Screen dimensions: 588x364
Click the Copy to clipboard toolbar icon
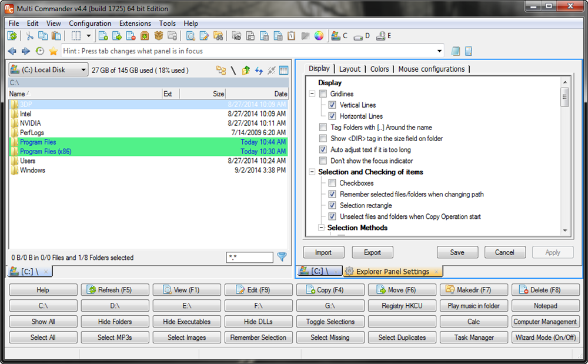[43, 36]
